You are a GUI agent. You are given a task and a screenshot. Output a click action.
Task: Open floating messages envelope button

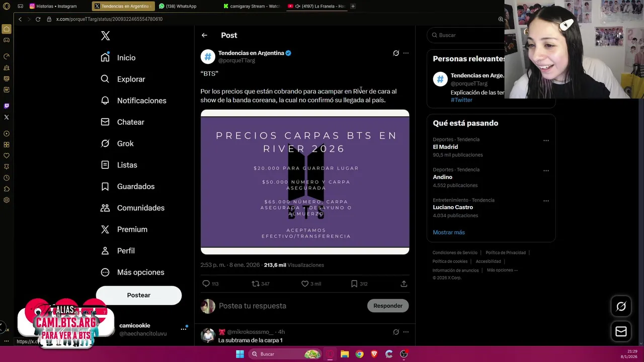[x=621, y=331]
